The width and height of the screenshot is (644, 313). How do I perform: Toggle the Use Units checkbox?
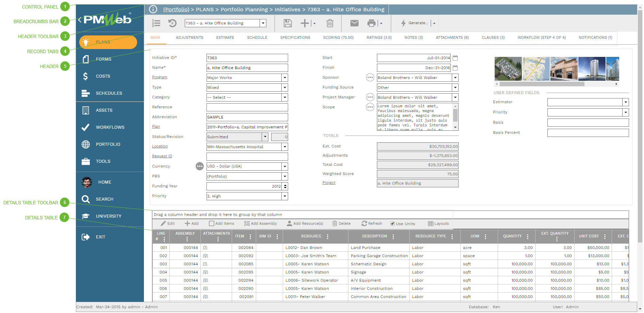click(393, 224)
